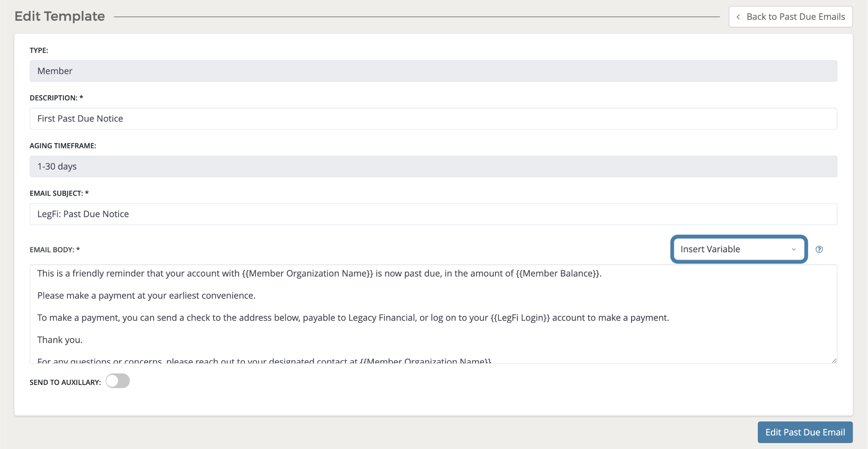Click the help question mark icon
The image size is (868, 449).
tap(819, 249)
